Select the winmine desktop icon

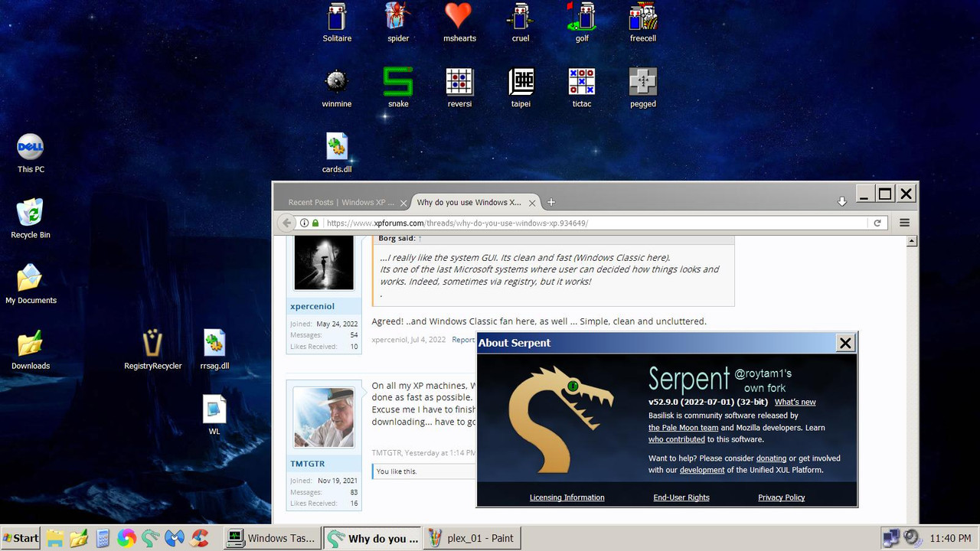click(337, 88)
